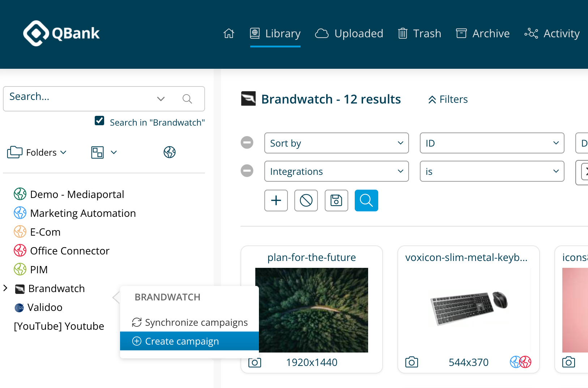Click camera icon on plan-for-the-future card
The height and width of the screenshot is (388, 588).
(255, 362)
